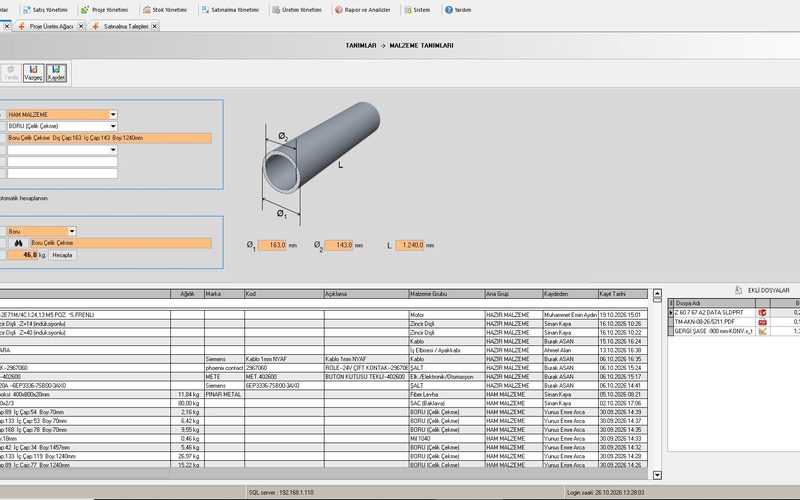The width and height of the screenshot is (800, 500).
Task: Click the Fiber Levha material group cell
Action: [446, 394]
